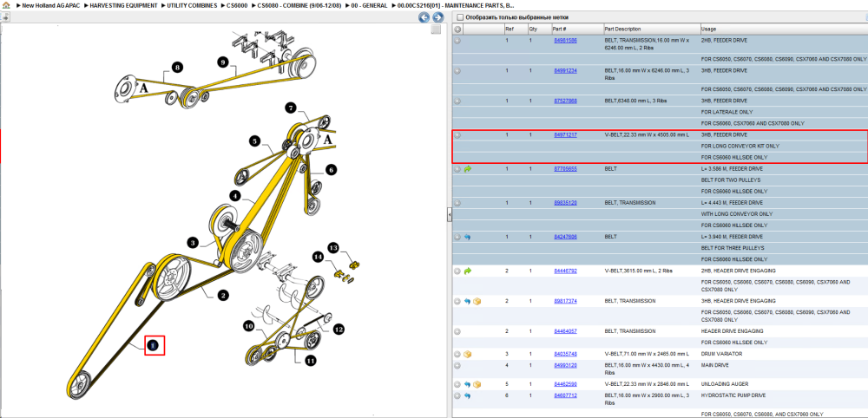Screen dimensions: 868x418
Task: Click the panel toggle icon above the diagram
Action: pyautogui.click(x=5, y=17)
